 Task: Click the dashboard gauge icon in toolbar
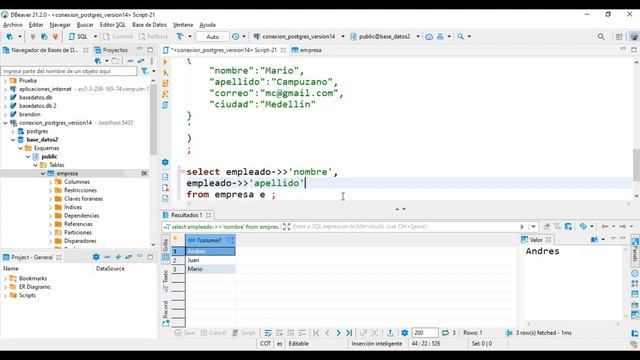[x=429, y=37]
